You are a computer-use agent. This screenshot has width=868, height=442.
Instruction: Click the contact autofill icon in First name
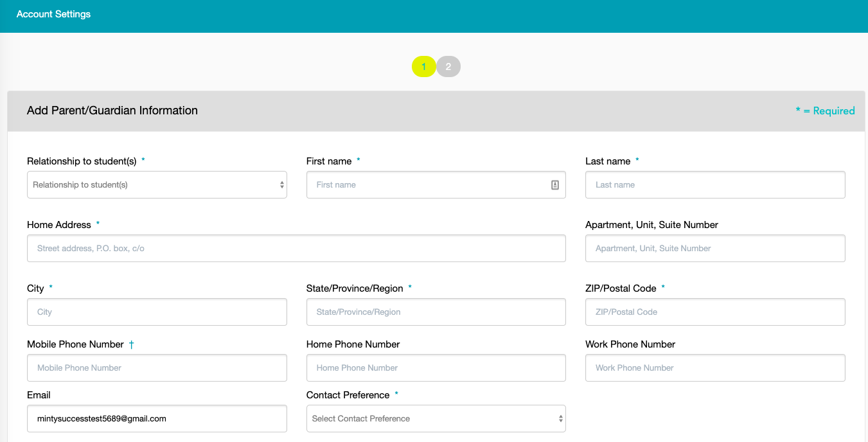point(555,185)
